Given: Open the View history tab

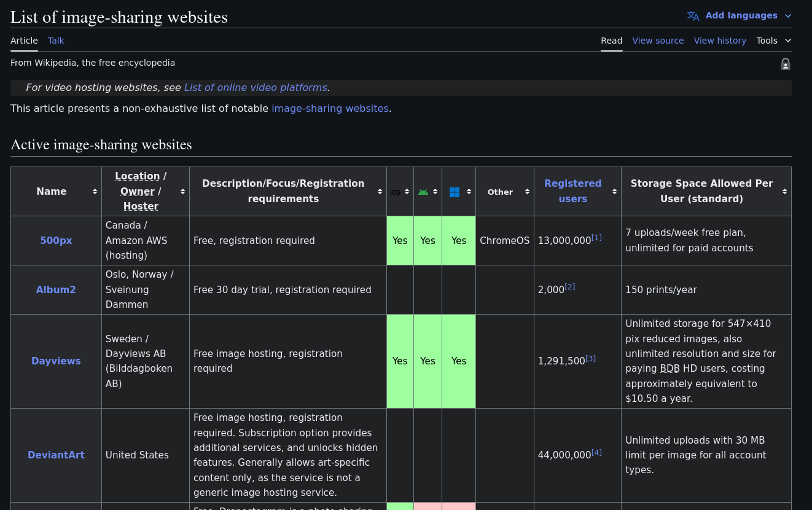Looking at the screenshot, I should click(x=720, y=41).
